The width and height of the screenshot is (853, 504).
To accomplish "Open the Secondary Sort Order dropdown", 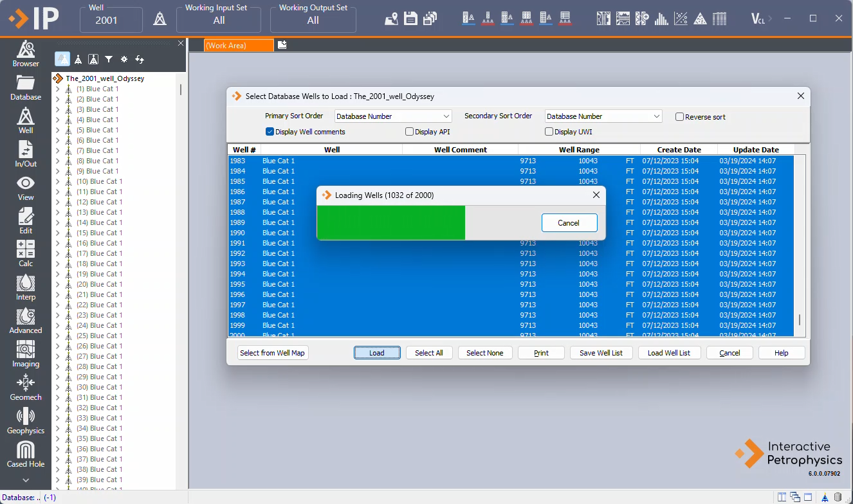I will coord(603,116).
